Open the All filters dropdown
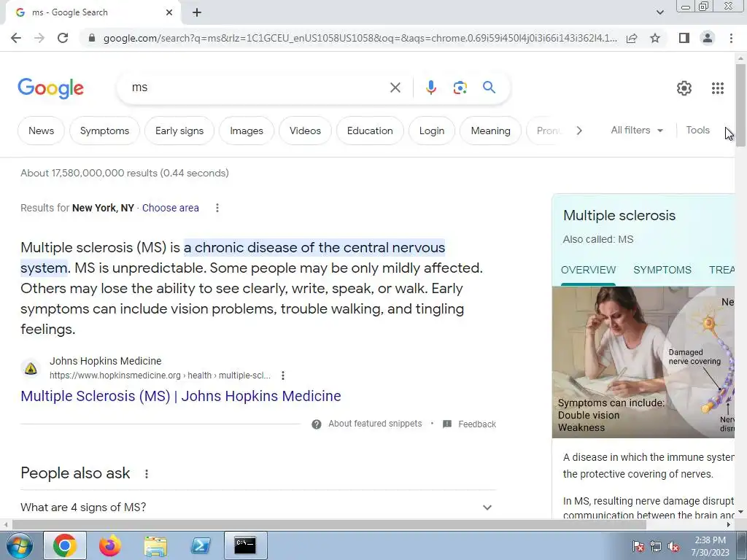The image size is (747, 560). click(636, 130)
